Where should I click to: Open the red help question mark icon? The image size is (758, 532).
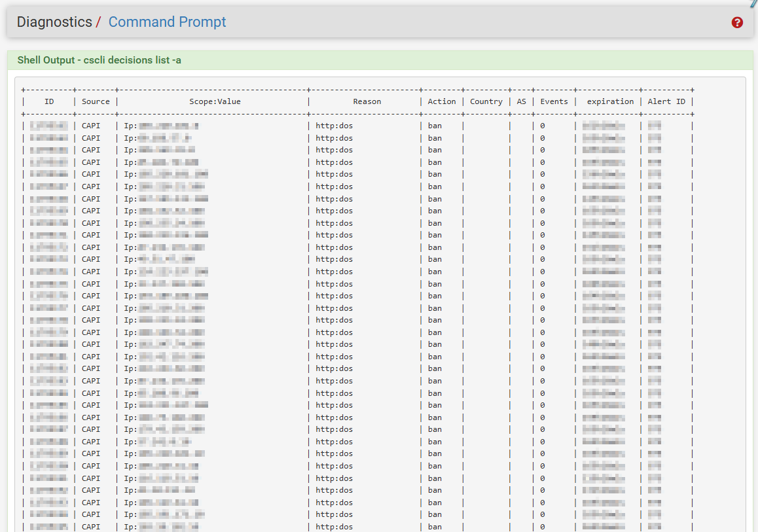pos(737,22)
